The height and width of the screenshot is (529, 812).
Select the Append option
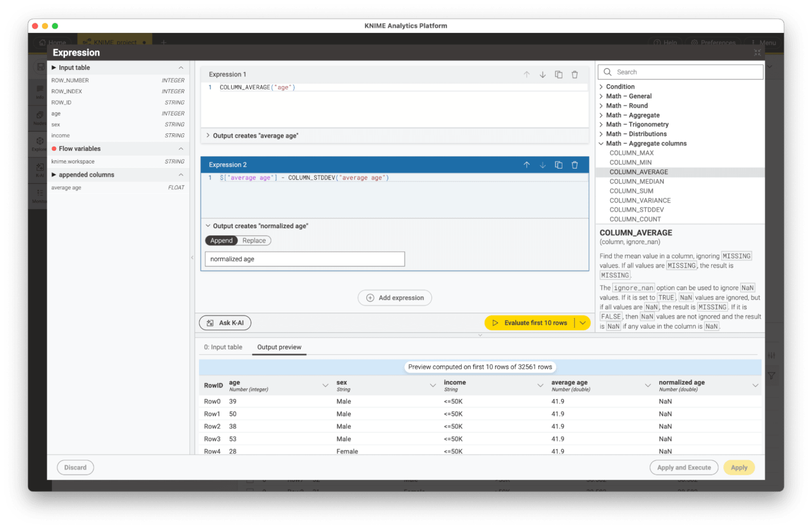point(222,241)
